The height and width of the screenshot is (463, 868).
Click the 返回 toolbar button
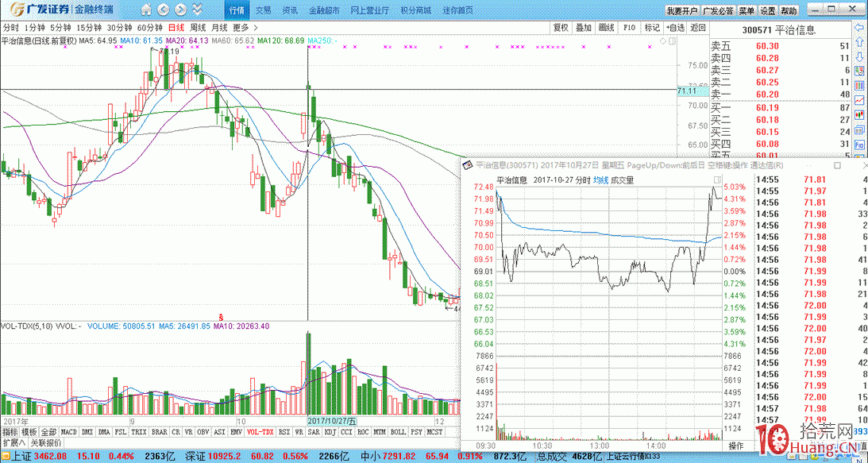[x=699, y=27]
